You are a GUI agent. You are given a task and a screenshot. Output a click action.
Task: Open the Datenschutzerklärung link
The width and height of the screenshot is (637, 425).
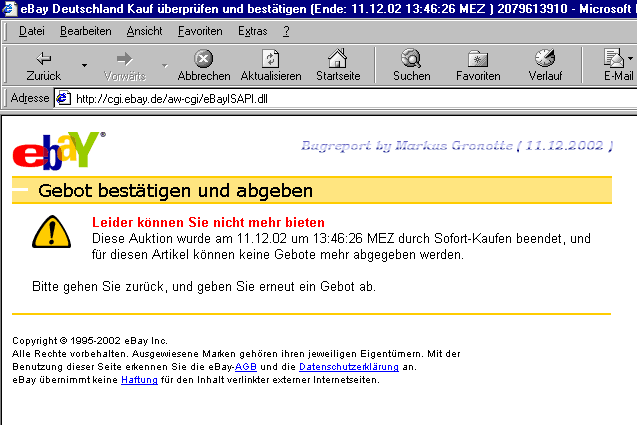(349, 366)
